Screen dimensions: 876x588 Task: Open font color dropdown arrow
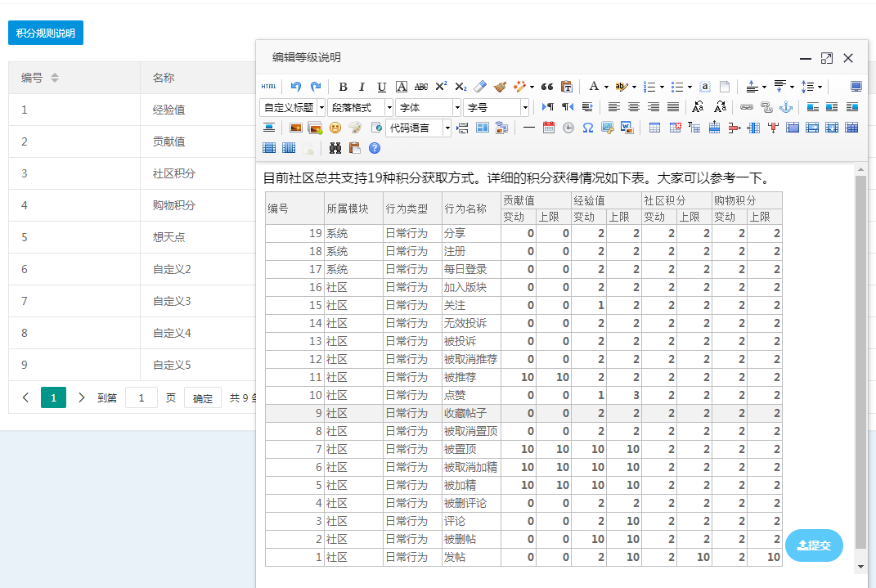[606, 88]
